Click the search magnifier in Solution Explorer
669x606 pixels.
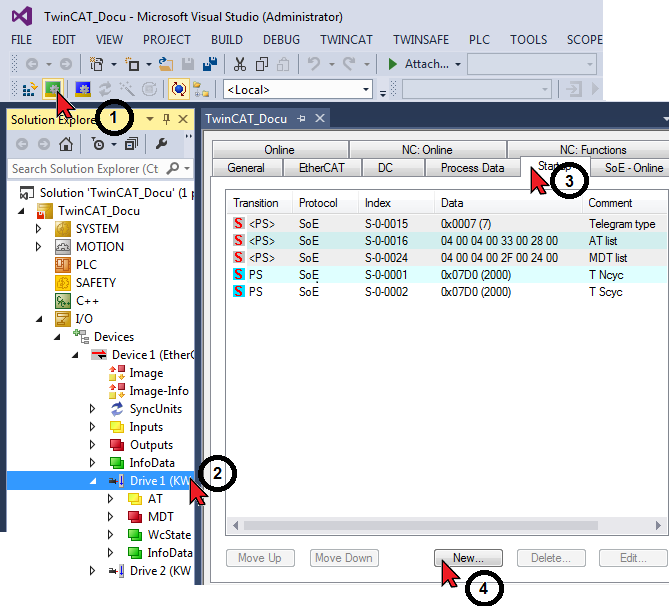pyautogui.click(x=173, y=169)
